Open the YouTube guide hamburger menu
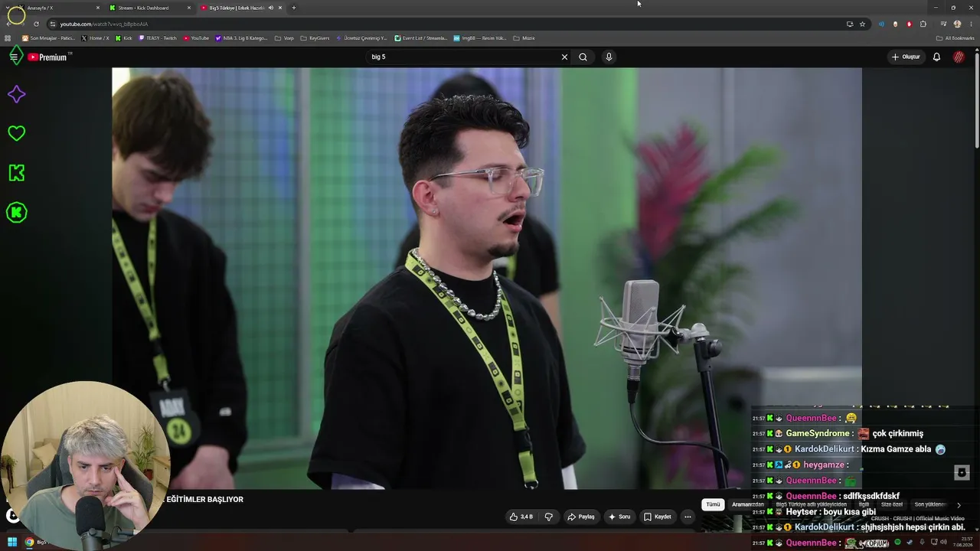This screenshot has width=980, height=551. [x=13, y=57]
